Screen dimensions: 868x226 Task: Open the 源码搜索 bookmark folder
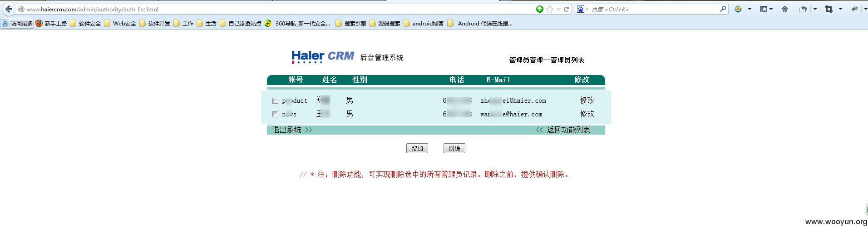point(385,23)
